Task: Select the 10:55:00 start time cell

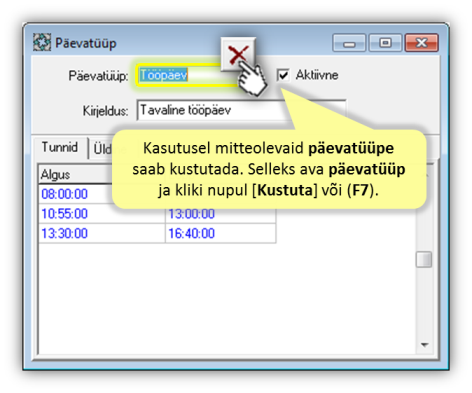Action: point(102,213)
